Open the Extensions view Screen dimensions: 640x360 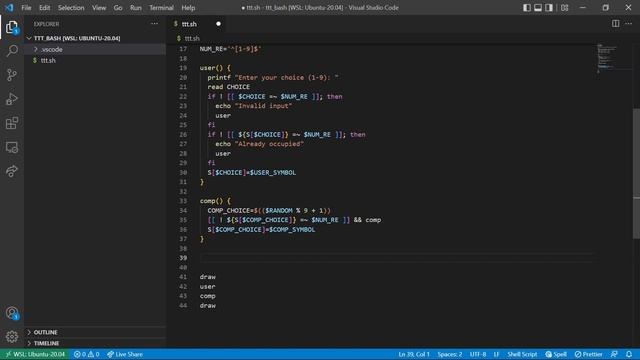point(12,123)
